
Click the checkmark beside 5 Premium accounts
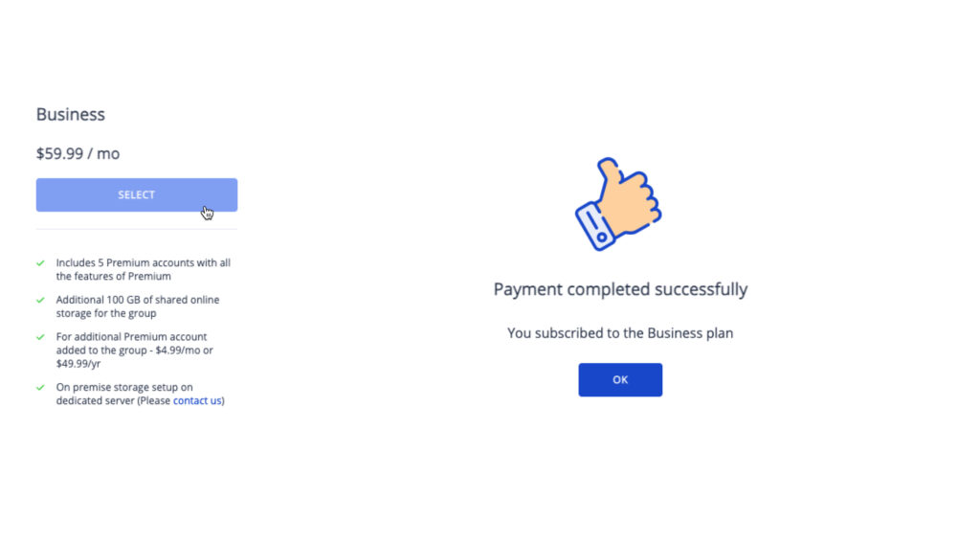(x=40, y=263)
